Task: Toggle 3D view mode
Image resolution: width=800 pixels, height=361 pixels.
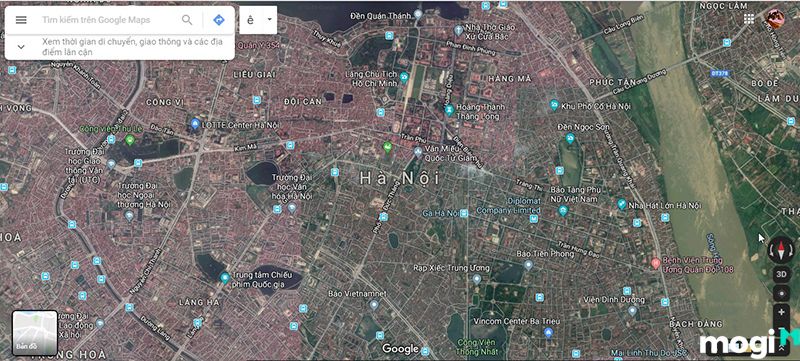Action: 781,274
